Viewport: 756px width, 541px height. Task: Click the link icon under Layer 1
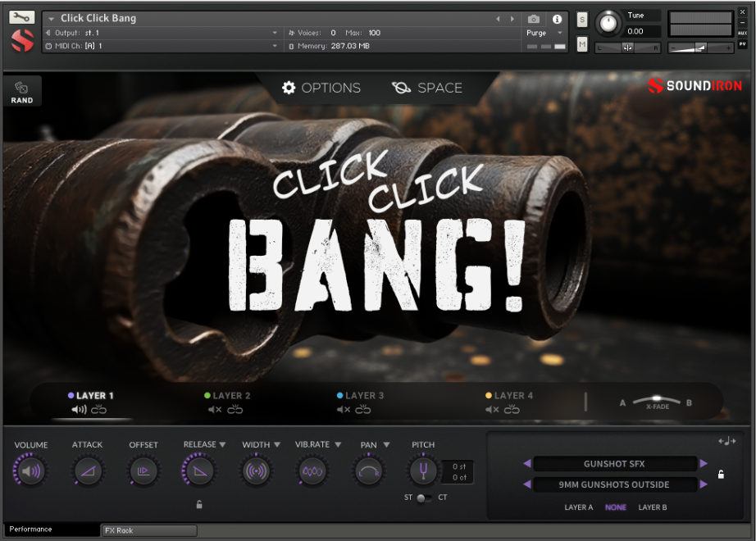[98, 410]
